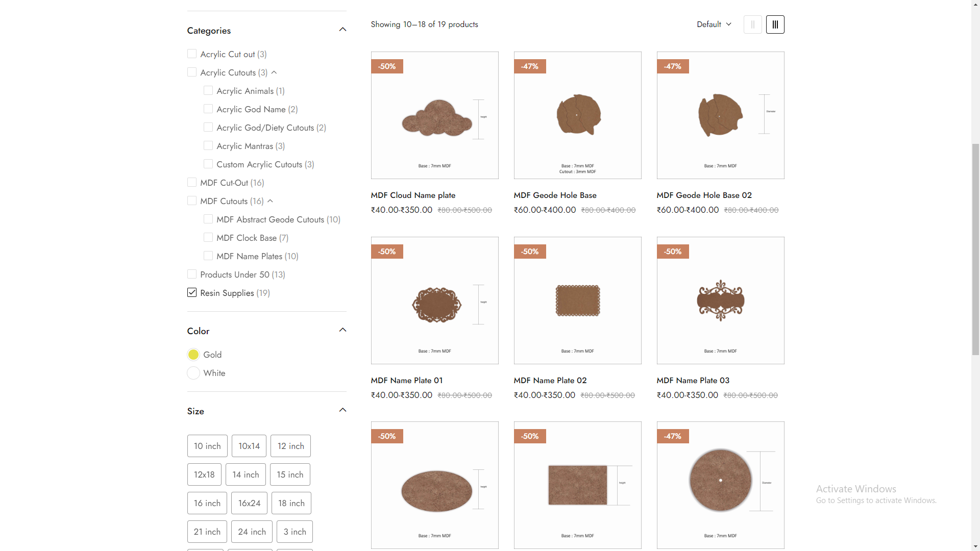
Task: Filter by 16 inch size
Action: [x=207, y=503]
